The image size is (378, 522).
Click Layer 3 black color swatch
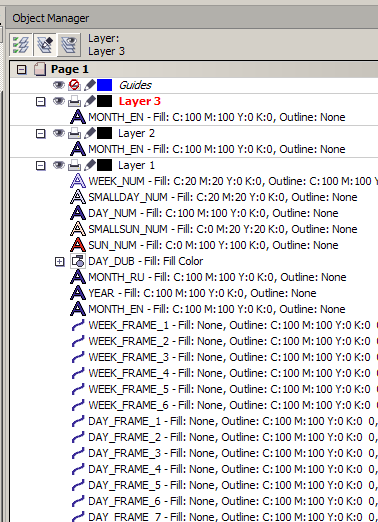104,101
